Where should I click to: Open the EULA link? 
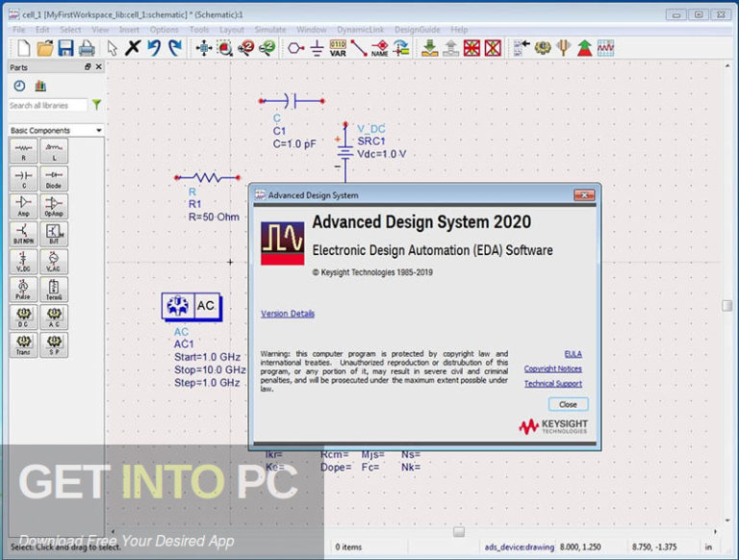click(x=573, y=354)
